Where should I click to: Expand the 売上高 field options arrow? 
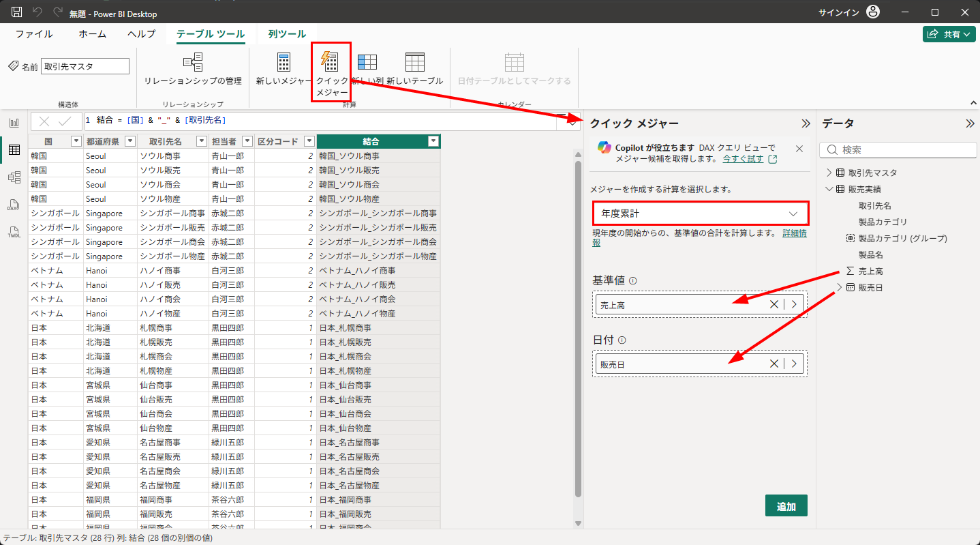pos(794,305)
